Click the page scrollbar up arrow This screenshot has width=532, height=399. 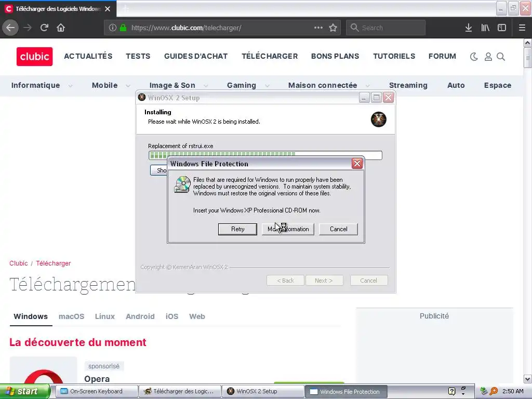click(527, 43)
